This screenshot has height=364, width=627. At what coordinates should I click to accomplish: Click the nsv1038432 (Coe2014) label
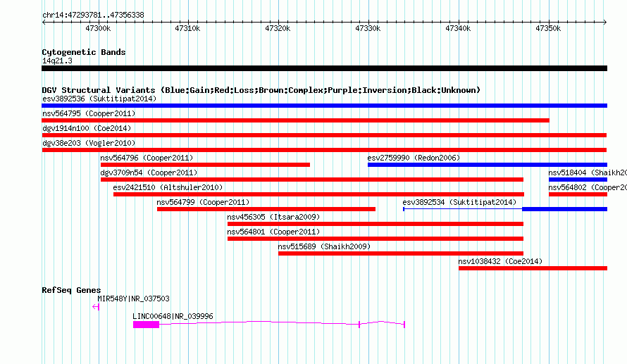(x=500, y=261)
